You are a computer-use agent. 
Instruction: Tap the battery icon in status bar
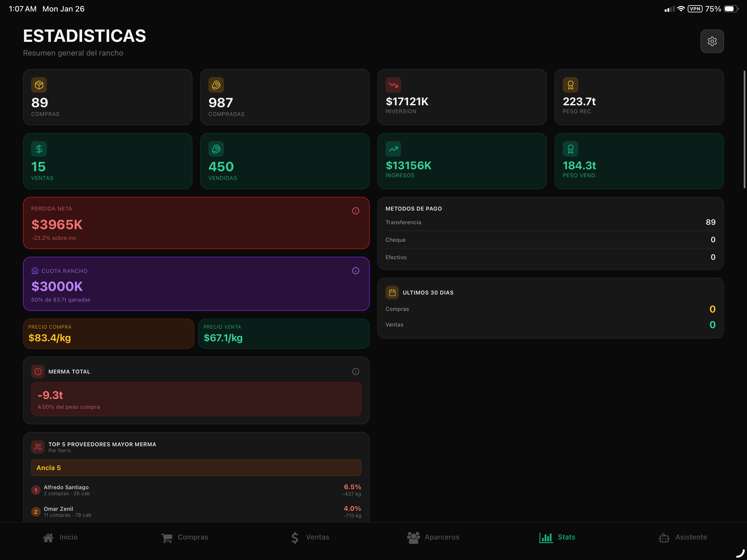[731, 9]
